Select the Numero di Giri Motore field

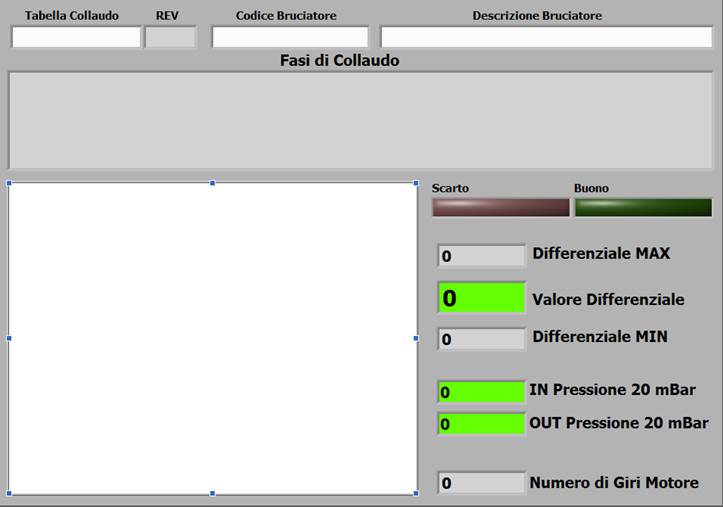(x=481, y=483)
